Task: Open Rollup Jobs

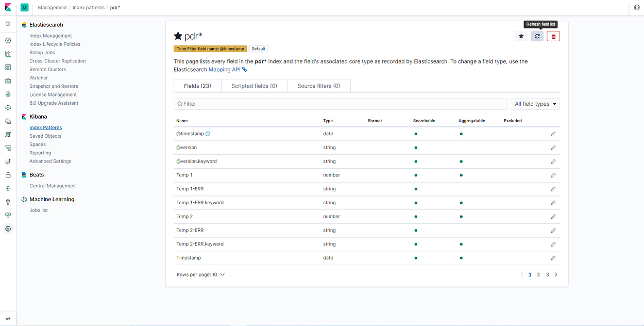Action: pos(42,53)
